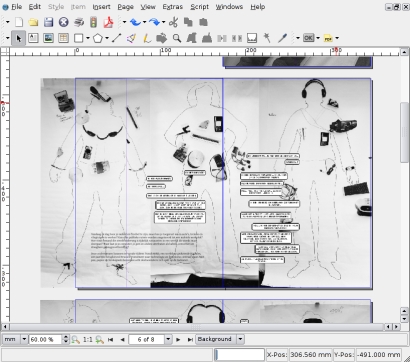Image resolution: width=410 pixels, height=362 pixels.
Task: Open the Extras menu
Action: [172, 7]
